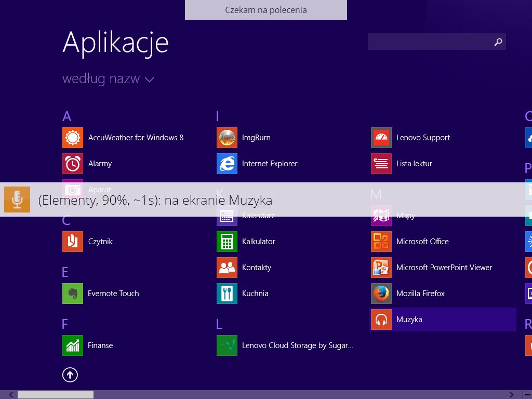
Task: Select the 'Kuchnia' label
Action: [x=255, y=294]
